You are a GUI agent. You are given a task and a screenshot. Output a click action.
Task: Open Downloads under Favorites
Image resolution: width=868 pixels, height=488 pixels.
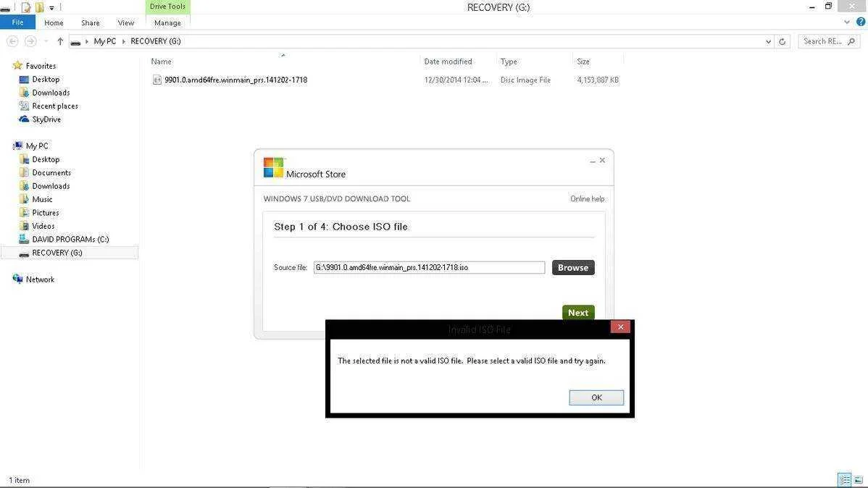point(51,93)
